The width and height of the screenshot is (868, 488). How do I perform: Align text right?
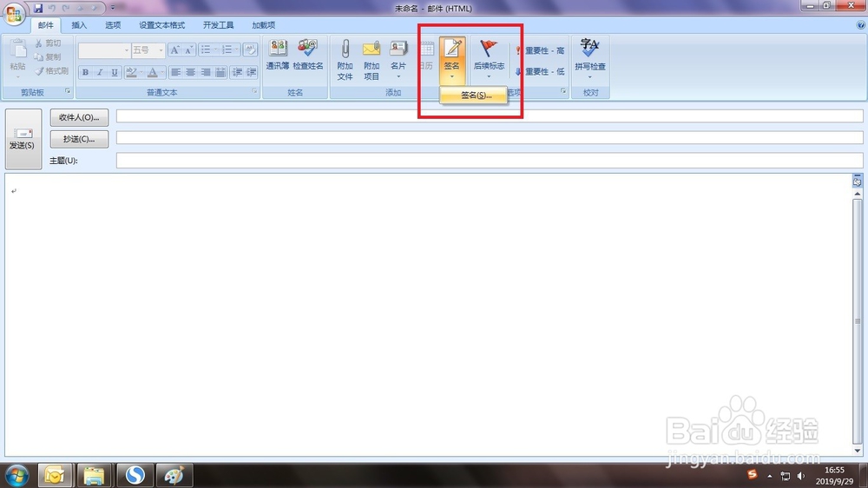206,72
